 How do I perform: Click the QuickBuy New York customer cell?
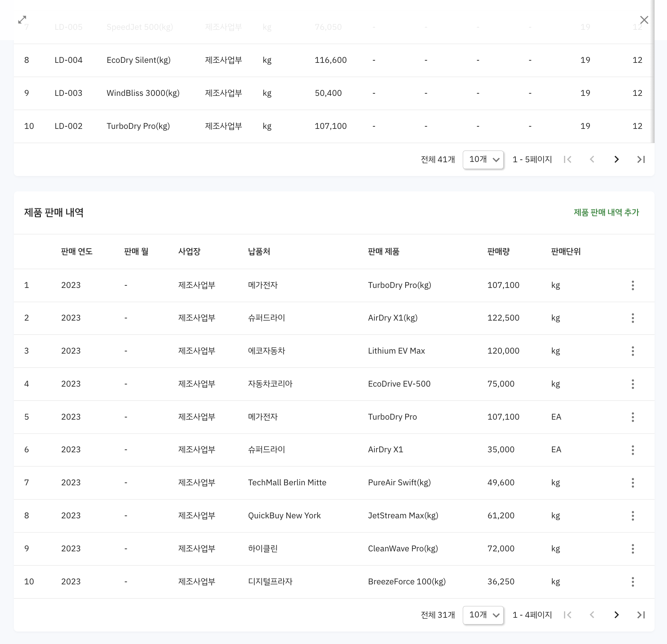point(284,515)
